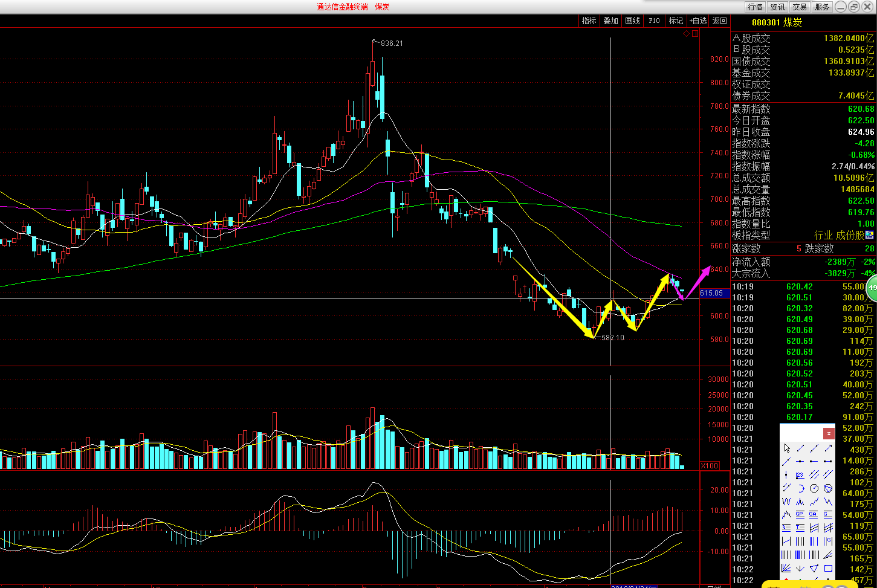This screenshot has width=877, height=588.
Task: Click the 板指类型 行业 成份股 row
Action: [803, 235]
